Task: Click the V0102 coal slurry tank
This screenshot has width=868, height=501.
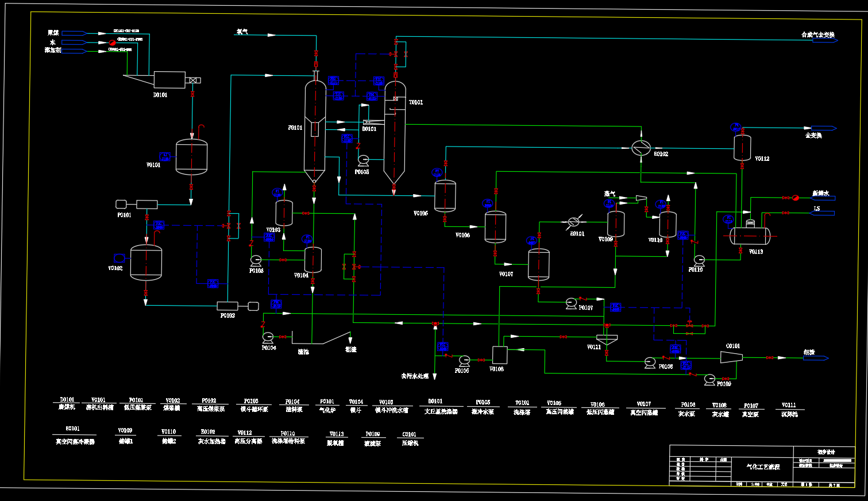Action: [146, 263]
